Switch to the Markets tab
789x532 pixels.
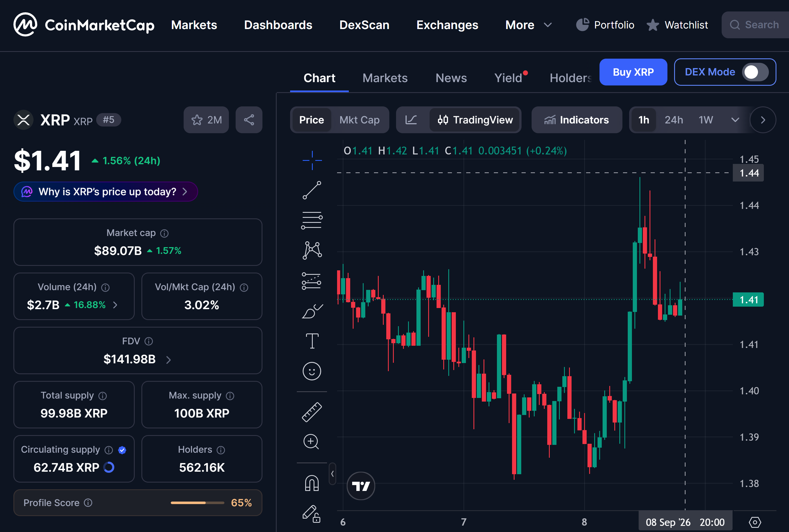click(x=385, y=78)
